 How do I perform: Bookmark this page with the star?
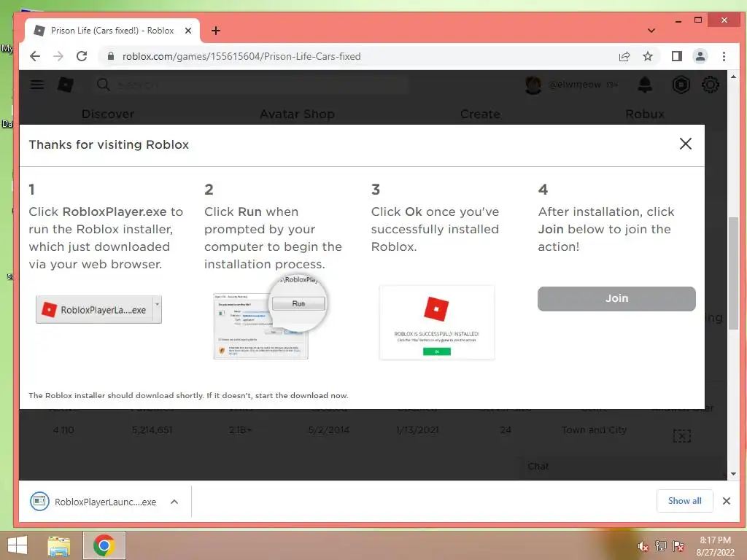click(x=648, y=57)
